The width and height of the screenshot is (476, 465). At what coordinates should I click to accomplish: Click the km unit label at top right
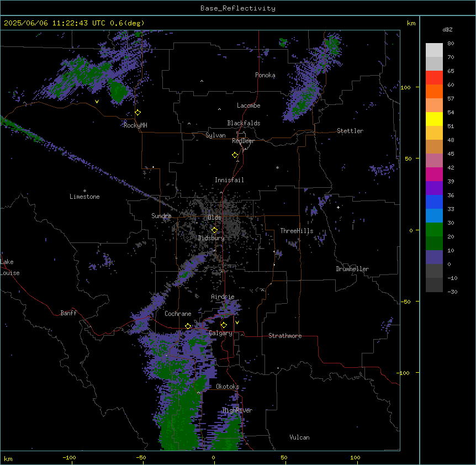411,23
